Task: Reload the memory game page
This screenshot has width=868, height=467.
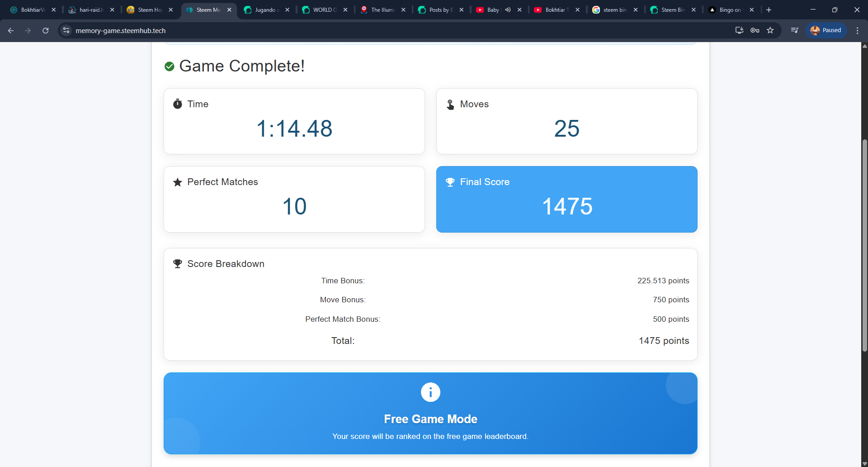Action: [x=45, y=30]
